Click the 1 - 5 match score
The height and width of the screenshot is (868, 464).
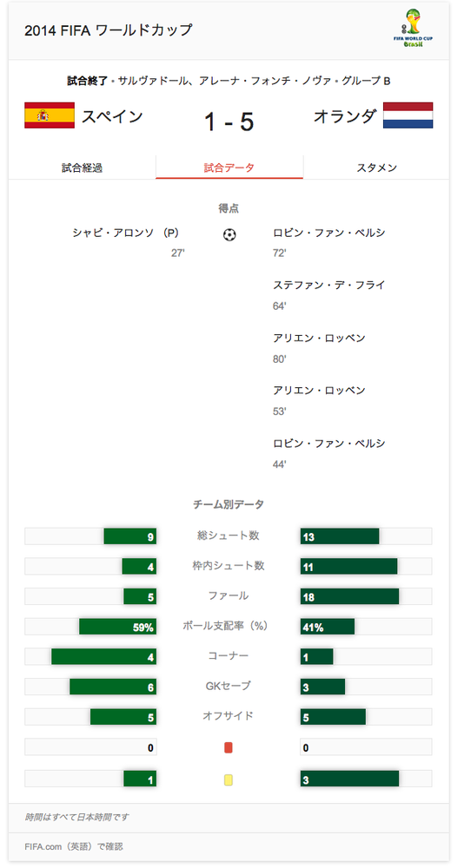[x=229, y=122]
